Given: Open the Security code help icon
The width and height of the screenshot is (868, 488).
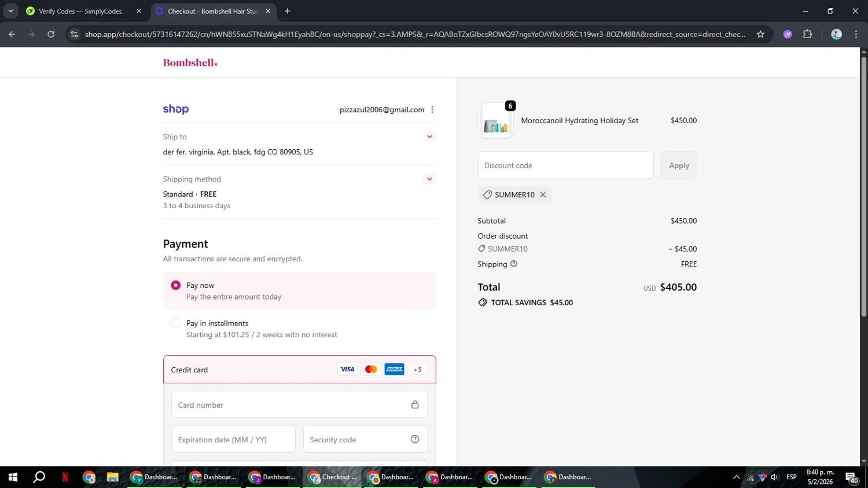Looking at the screenshot, I should pos(415,439).
